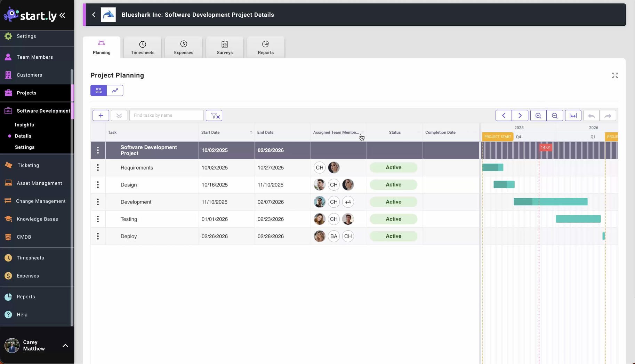This screenshot has width=635, height=364.
Task: Open Development task row options menu
Action: [98, 202]
